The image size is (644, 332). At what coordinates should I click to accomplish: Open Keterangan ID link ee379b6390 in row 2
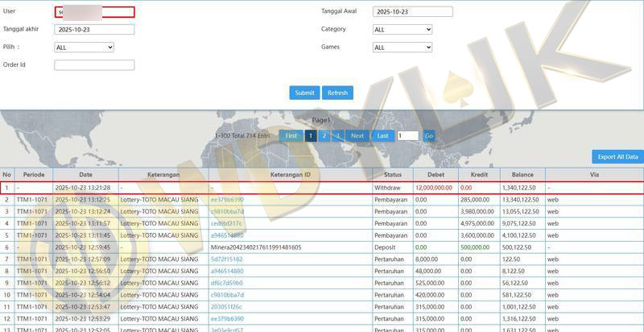pyautogui.click(x=226, y=199)
